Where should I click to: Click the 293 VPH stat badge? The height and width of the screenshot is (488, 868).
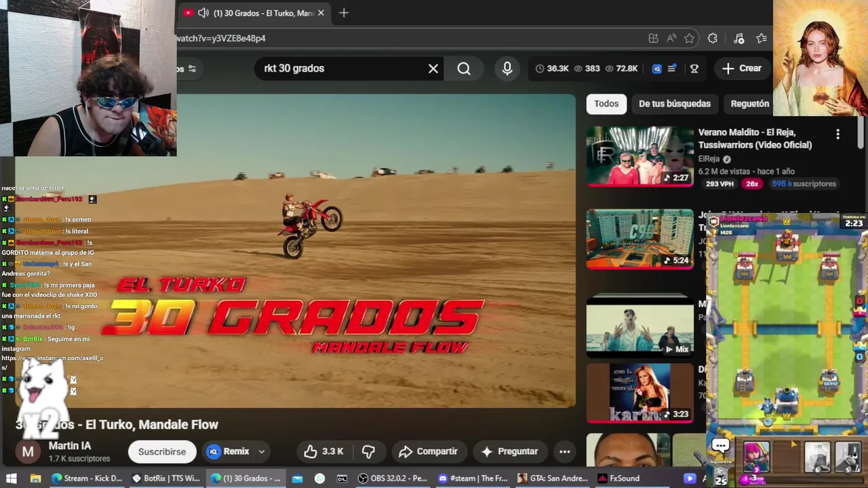pos(720,184)
